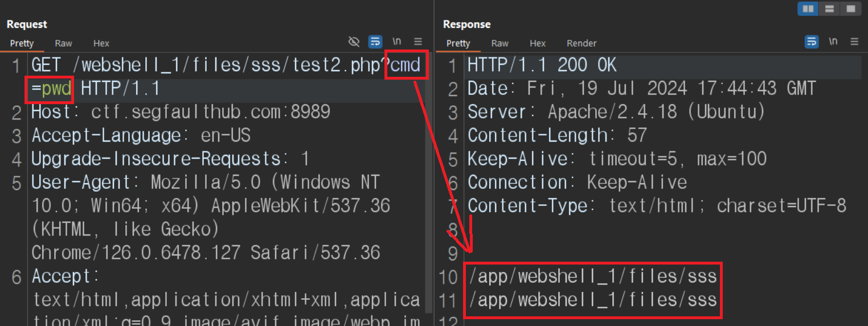868x326 pixels.
Task: Click the 'Response' panel title
Action: [x=466, y=24]
